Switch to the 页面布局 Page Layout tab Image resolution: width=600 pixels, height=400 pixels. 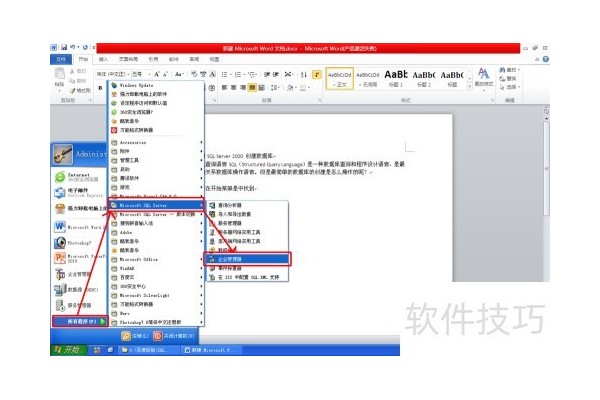pos(128,59)
